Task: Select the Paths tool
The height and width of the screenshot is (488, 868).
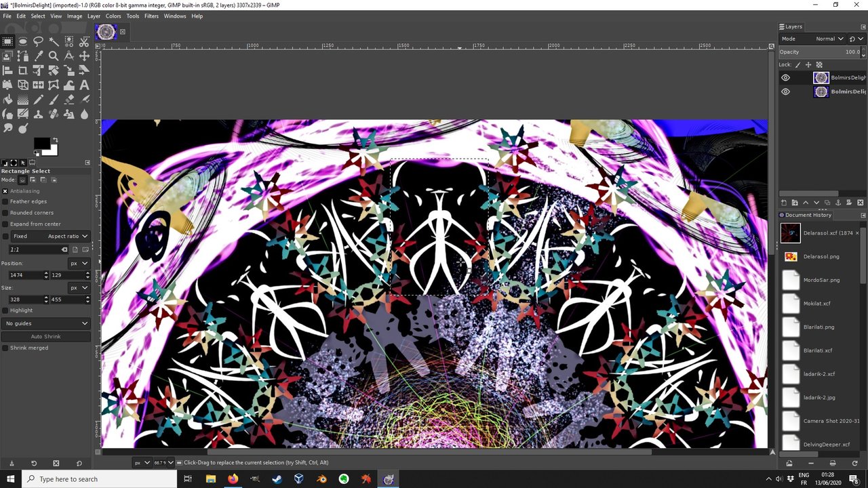Action: 23,56
